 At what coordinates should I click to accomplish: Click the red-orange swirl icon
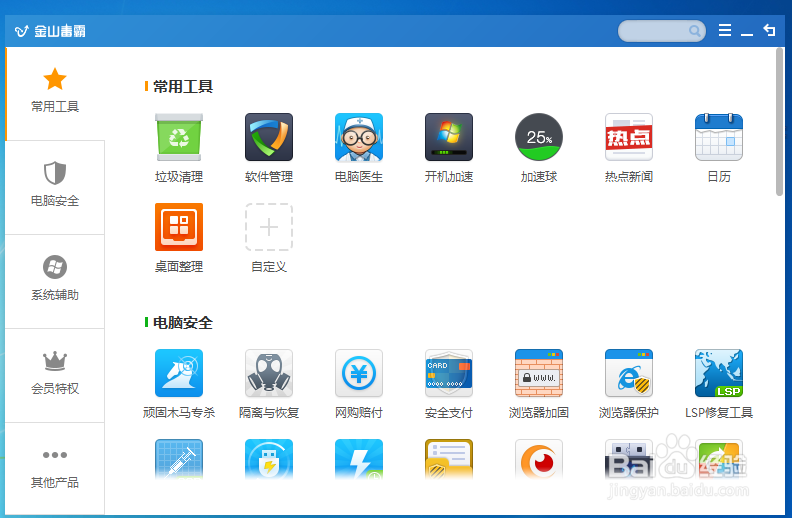click(538, 459)
